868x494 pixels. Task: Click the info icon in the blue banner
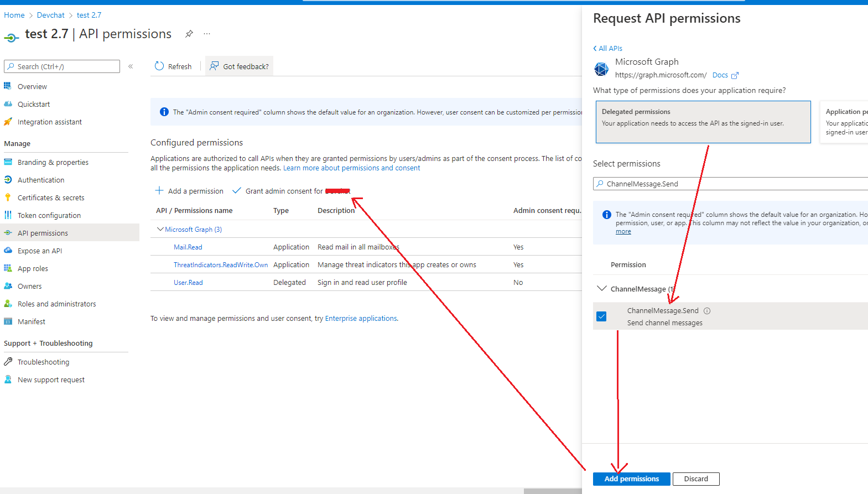pyautogui.click(x=164, y=112)
